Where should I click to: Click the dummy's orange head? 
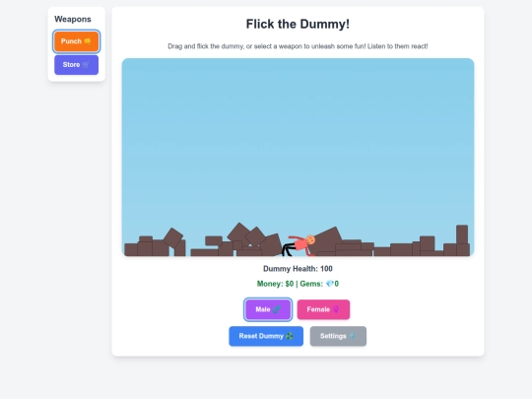310,239
